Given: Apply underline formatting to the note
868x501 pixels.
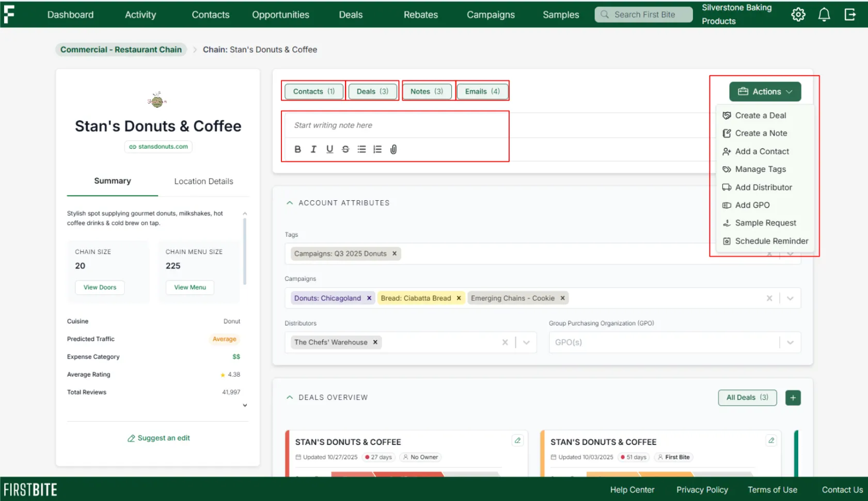Looking at the screenshot, I should [x=329, y=149].
